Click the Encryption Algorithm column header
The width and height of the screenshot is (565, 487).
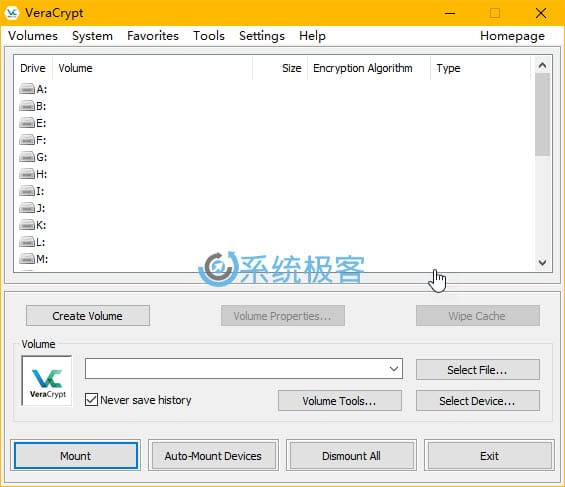[x=369, y=68]
